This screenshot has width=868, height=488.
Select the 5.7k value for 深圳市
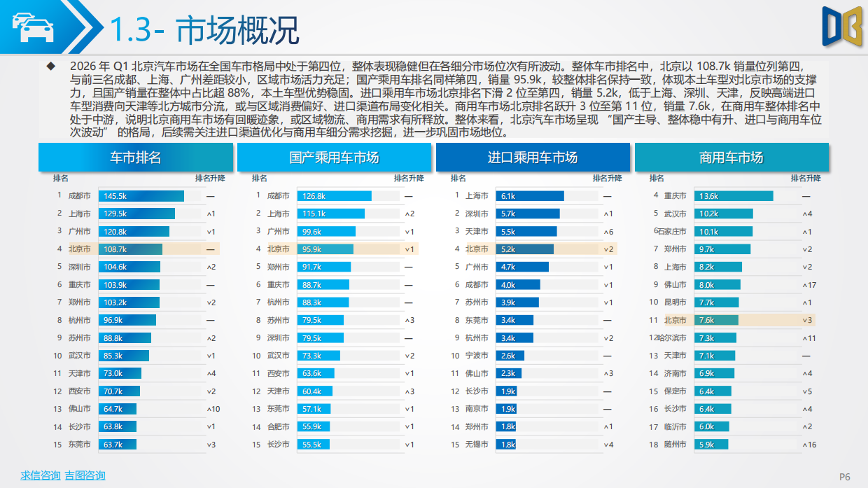coord(507,214)
